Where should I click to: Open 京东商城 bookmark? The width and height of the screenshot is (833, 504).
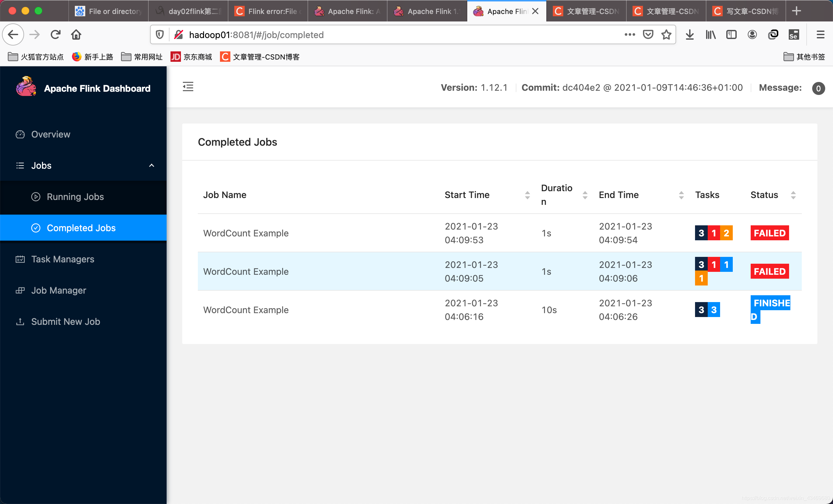coord(191,57)
